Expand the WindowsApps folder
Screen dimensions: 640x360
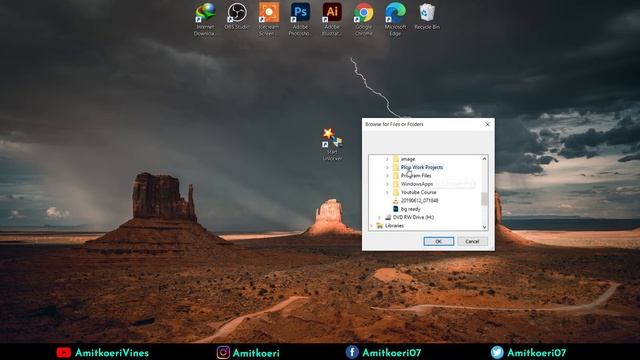(x=387, y=184)
